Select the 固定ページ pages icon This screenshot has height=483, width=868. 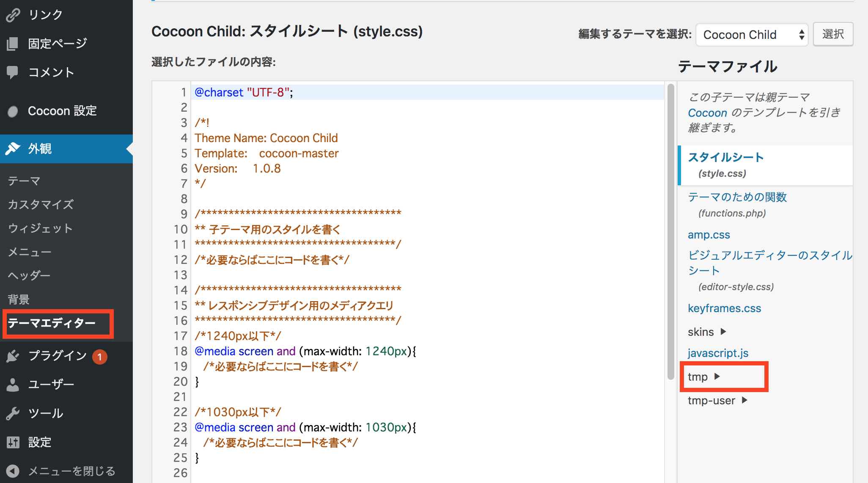click(x=13, y=43)
